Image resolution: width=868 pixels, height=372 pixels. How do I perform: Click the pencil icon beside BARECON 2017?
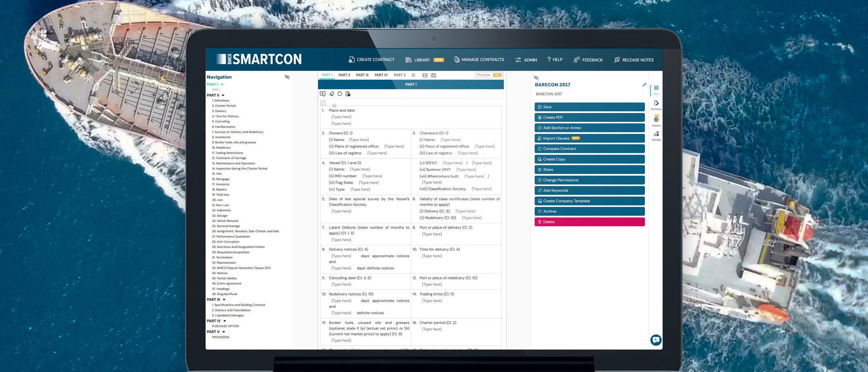pyautogui.click(x=644, y=85)
